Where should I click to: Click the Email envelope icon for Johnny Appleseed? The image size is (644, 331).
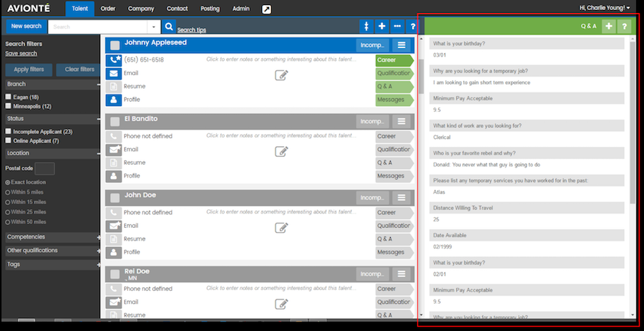[x=113, y=74]
